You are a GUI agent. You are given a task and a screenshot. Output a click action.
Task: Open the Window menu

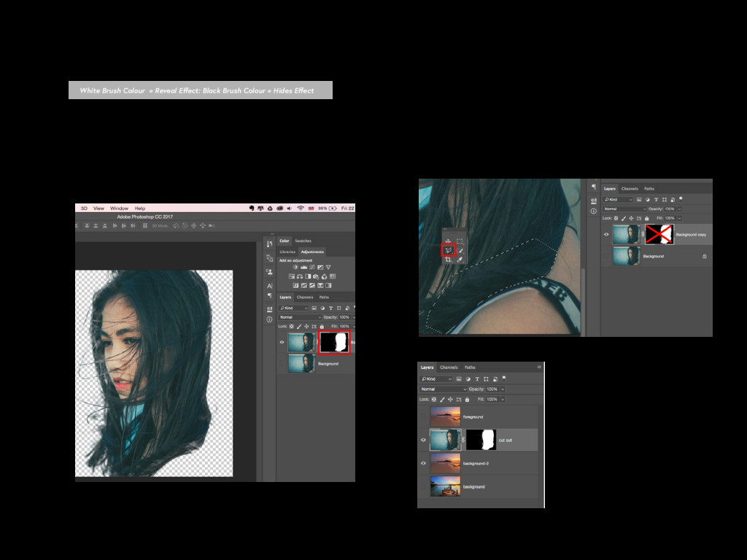pyautogui.click(x=119, y=209)
